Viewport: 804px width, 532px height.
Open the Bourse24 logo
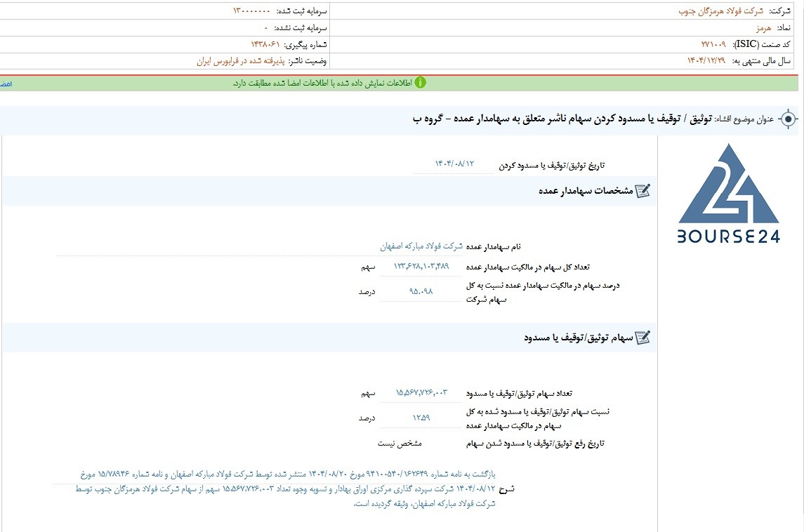729,193
